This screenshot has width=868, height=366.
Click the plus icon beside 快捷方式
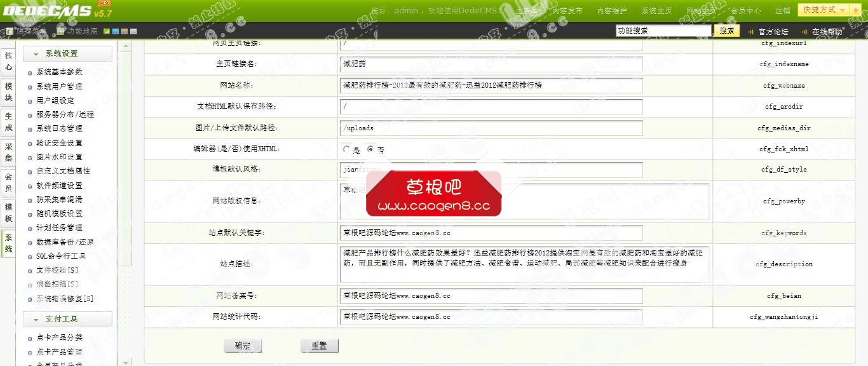click(855, 11)
